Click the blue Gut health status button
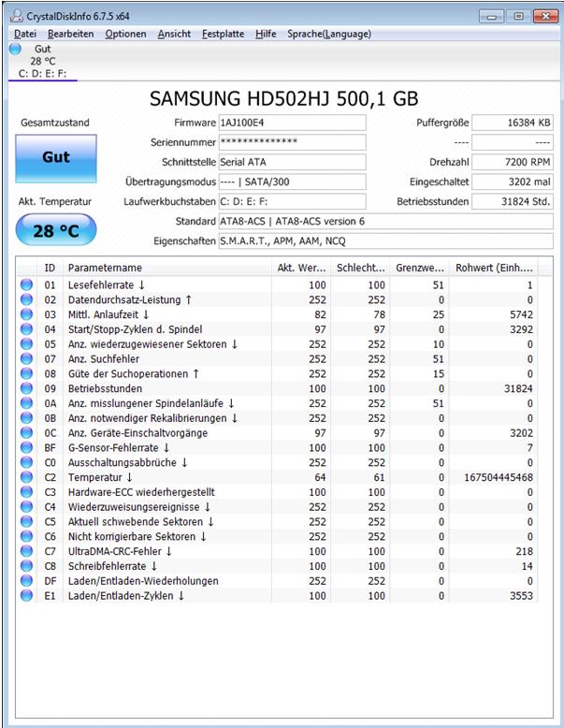This screenshot has width=564, height=728. (56, 158)
